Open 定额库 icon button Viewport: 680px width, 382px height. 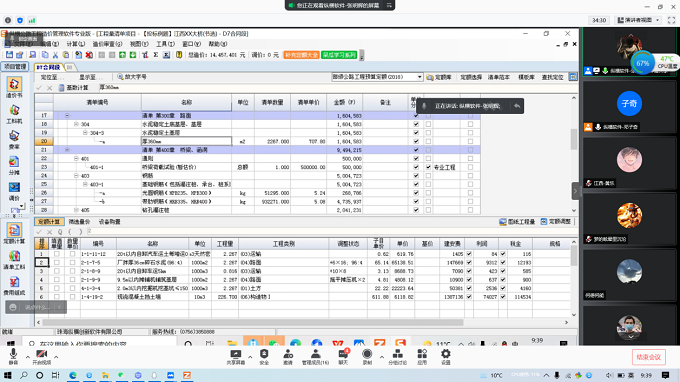coord(439,77)
